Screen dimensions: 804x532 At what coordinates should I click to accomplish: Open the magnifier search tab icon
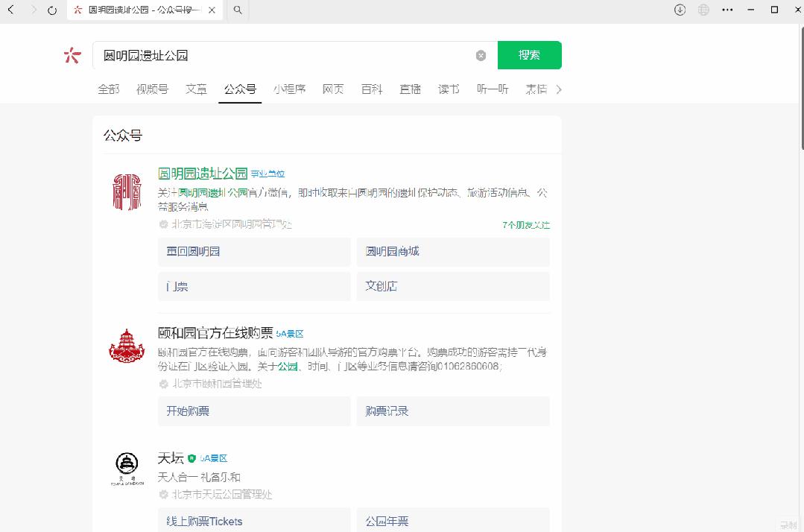pyautogui.click(x=238, y=10)
